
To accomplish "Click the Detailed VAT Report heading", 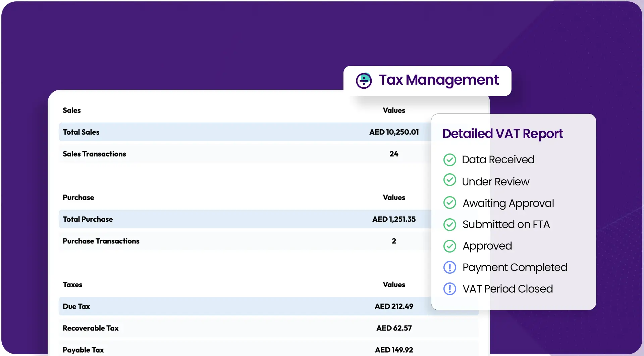I will point(502,134).
